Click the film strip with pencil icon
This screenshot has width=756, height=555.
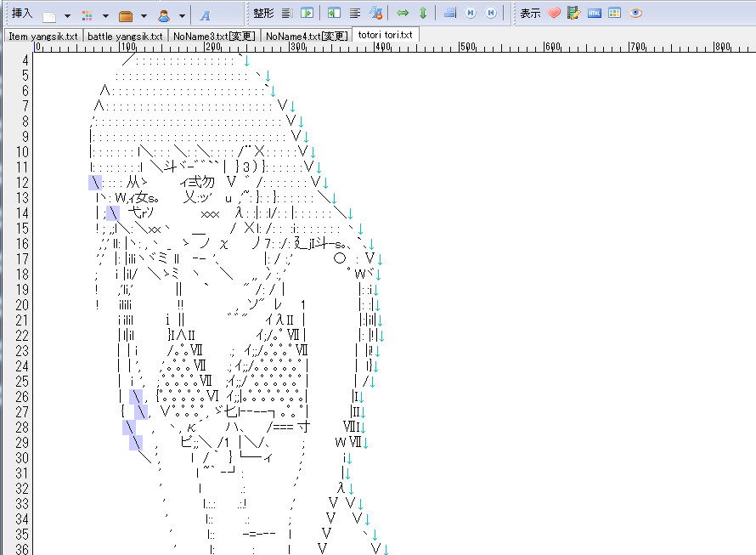pos(574,14)
